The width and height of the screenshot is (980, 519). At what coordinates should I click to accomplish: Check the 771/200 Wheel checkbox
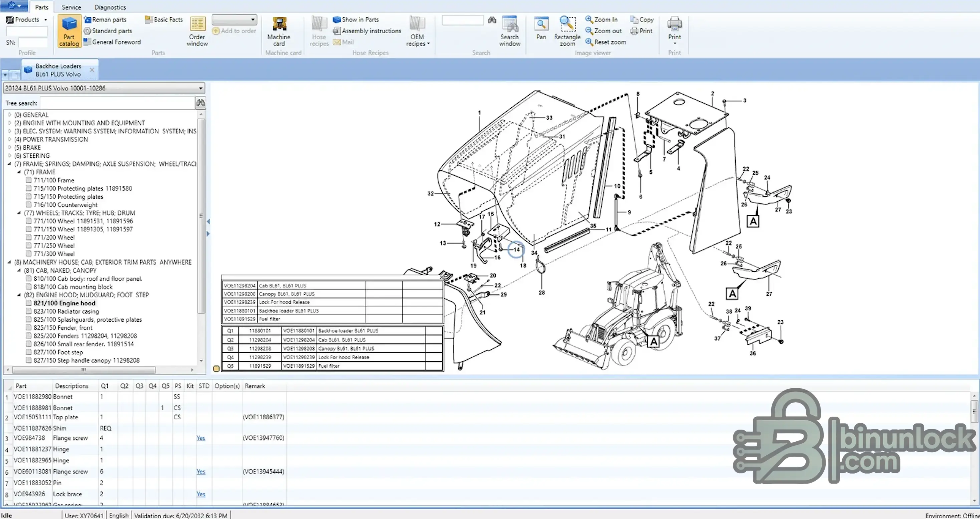(28, 237)
